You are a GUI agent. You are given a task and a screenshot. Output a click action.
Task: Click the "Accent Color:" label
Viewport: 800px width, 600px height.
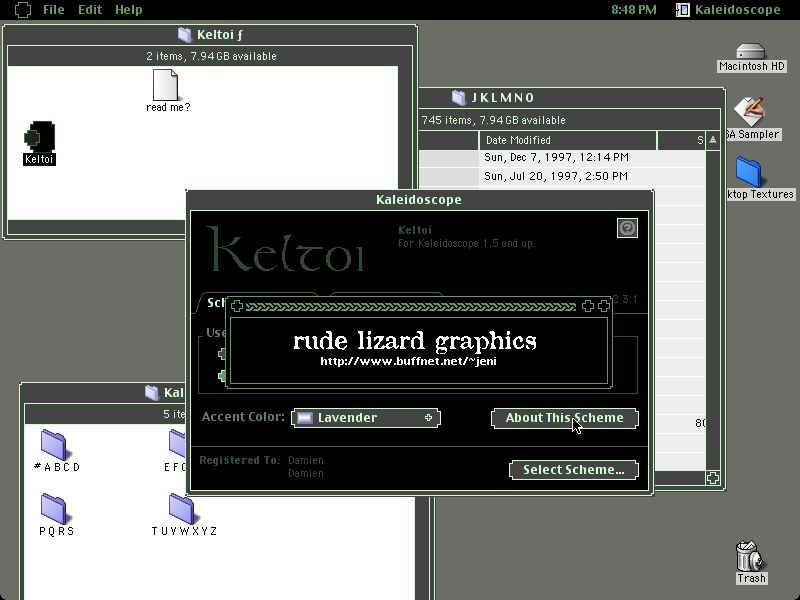click(243, 417)
